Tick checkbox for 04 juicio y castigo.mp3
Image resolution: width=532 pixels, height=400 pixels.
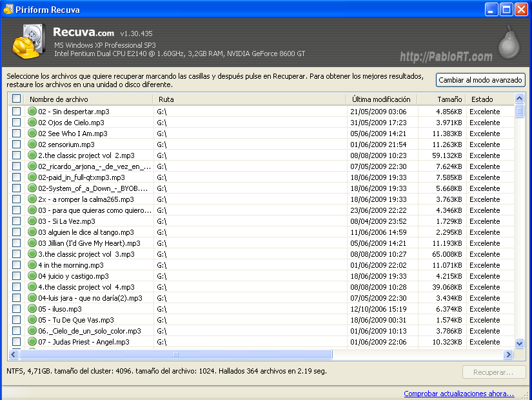coord(16,276)
